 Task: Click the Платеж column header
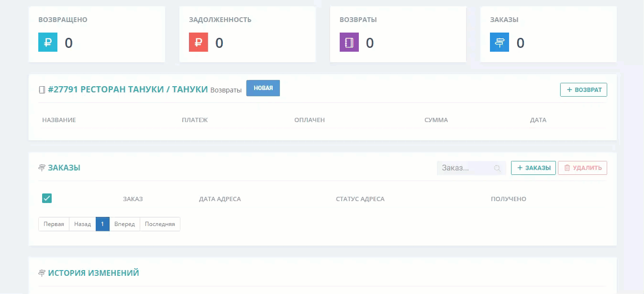(195, 120)
